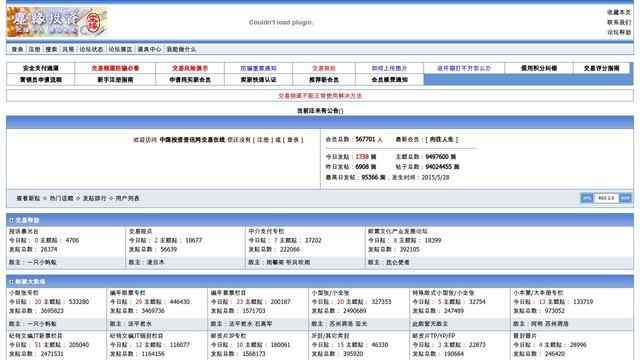
Task: Select the post total value 94024455
Action: (x=438, y=167)
